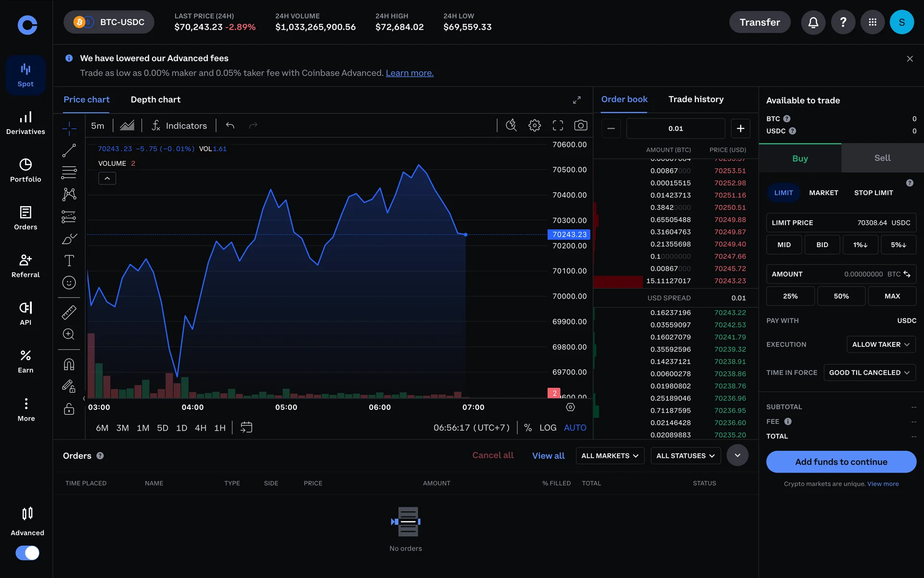Image resolution: width=924 pixels, height=578 pixels.
Task: Follow the Learn more fees link
Action: [x=410, y=73]
